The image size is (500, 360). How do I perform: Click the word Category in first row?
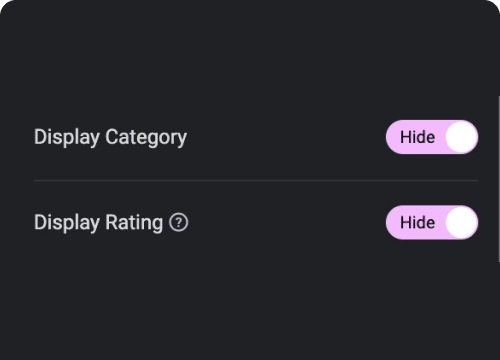tap(146, 137)
